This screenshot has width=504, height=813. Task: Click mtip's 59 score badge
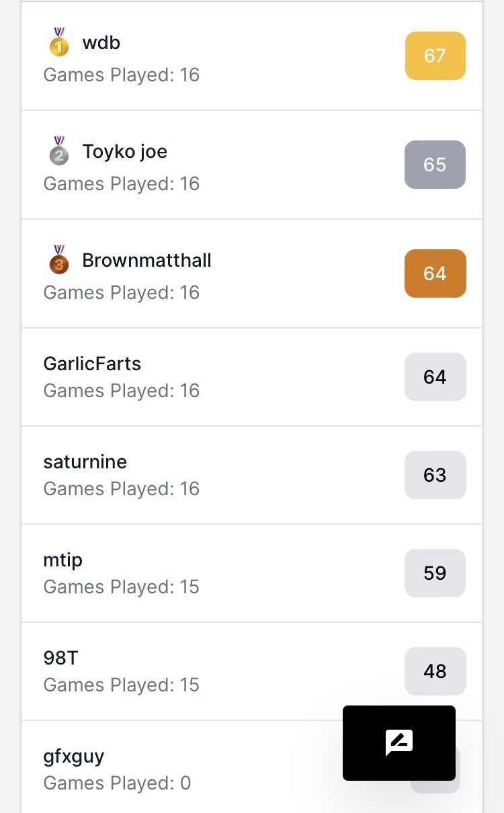pos(435,573)
